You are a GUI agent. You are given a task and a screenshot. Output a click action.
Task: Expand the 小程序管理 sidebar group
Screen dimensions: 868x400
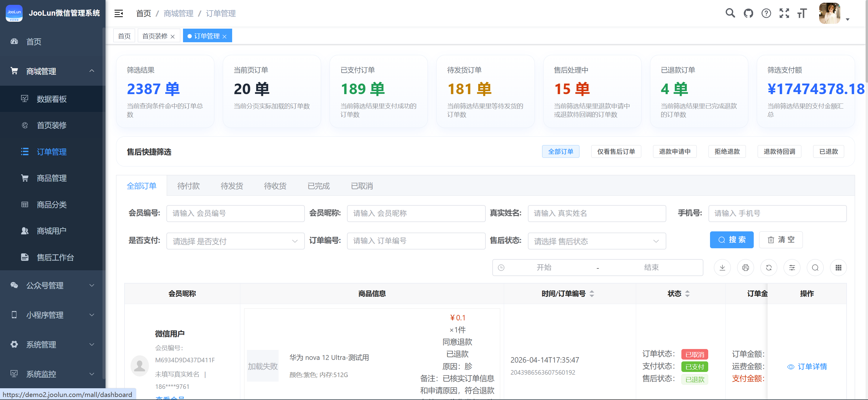tap(52, 315)
